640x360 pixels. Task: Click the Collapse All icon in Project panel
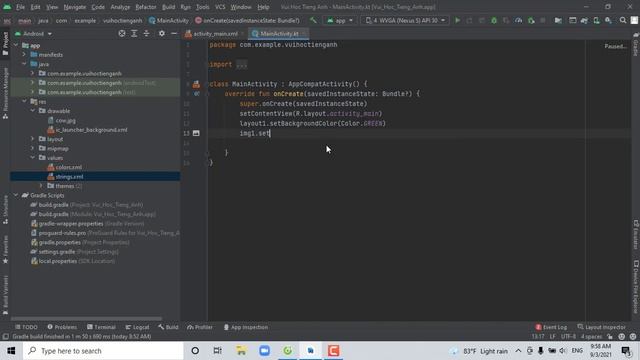(146, 33)
